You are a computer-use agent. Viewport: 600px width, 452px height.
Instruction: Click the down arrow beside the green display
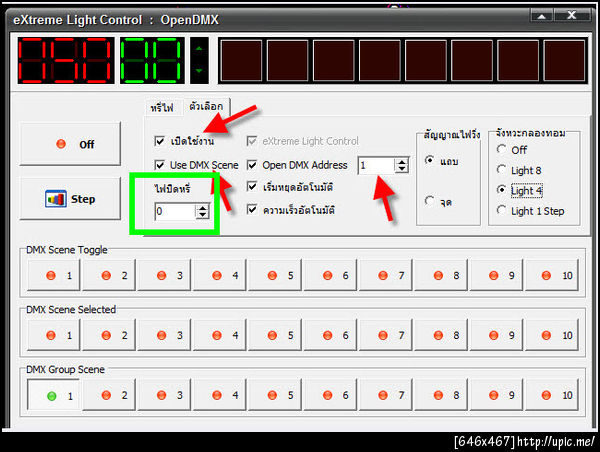(199, 71)
